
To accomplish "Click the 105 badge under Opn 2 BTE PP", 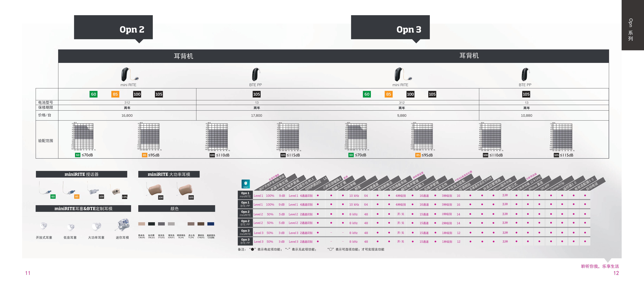I will [x=256, y=94].
